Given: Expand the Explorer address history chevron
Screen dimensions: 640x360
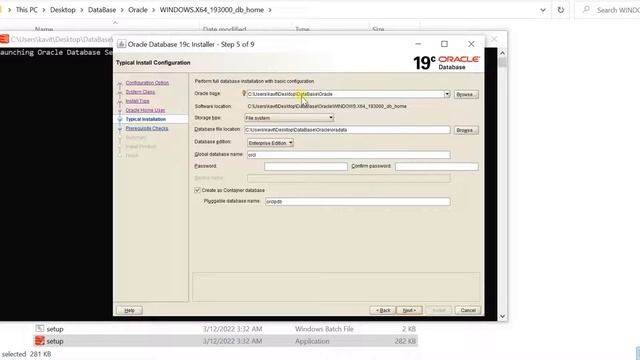Looking at the screenshot, I should point(543,10).
